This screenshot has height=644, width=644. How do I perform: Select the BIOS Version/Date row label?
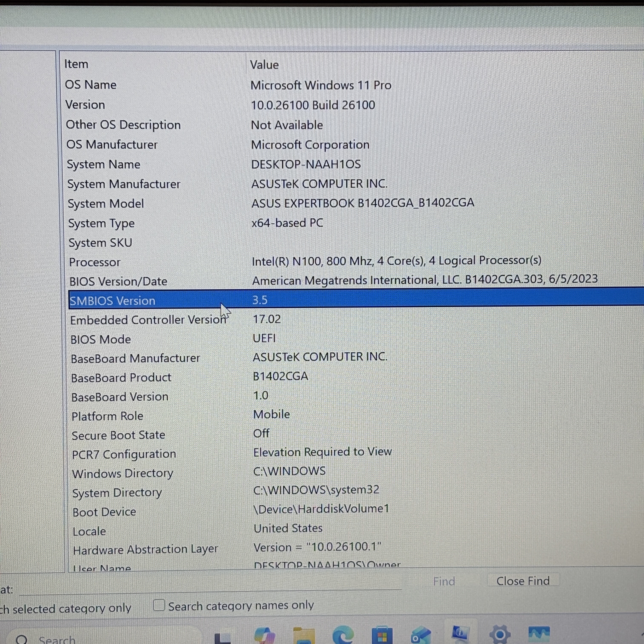coord(118,282)
